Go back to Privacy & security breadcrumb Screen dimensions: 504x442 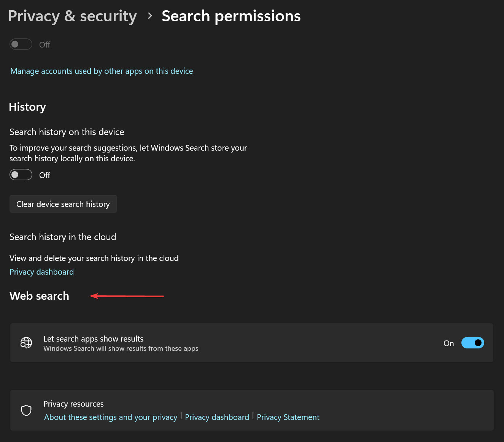click(72, 16)
